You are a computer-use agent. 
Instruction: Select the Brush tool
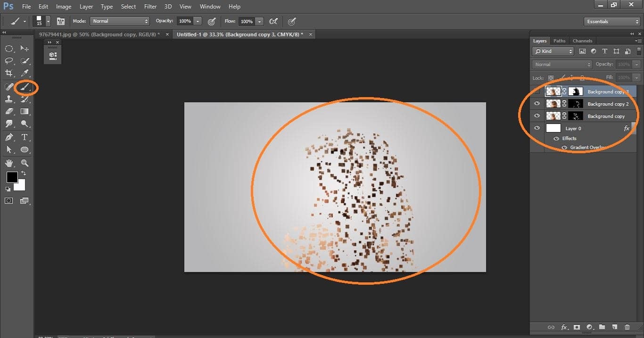click(25, 87)
